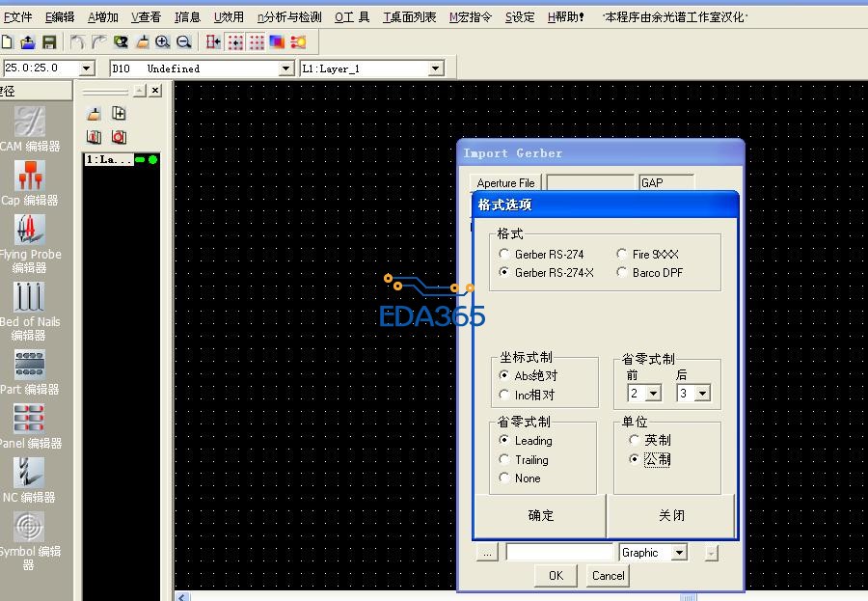Open the Symbol 编辑器 module

coord(30,540)
